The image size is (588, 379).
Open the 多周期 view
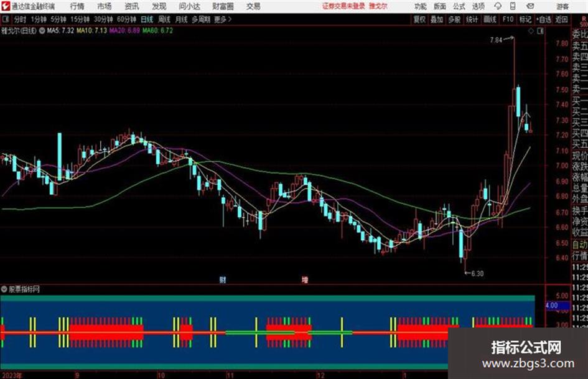coord(201,19)
